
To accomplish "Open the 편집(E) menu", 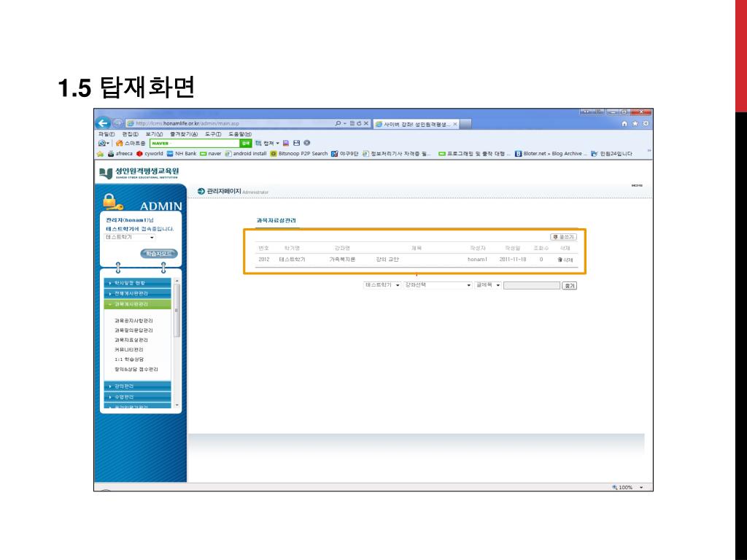I will 130,134.
